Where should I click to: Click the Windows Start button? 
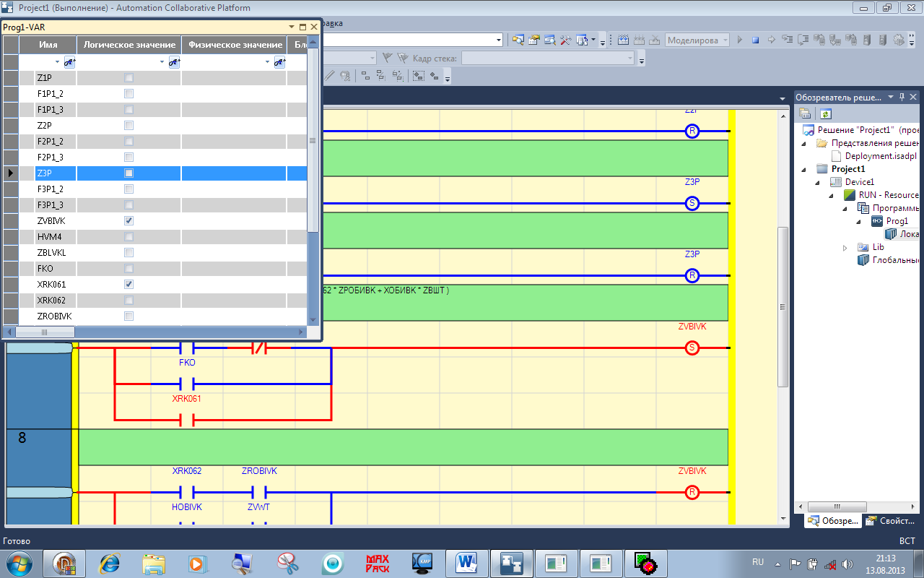[x=19, y=562]
